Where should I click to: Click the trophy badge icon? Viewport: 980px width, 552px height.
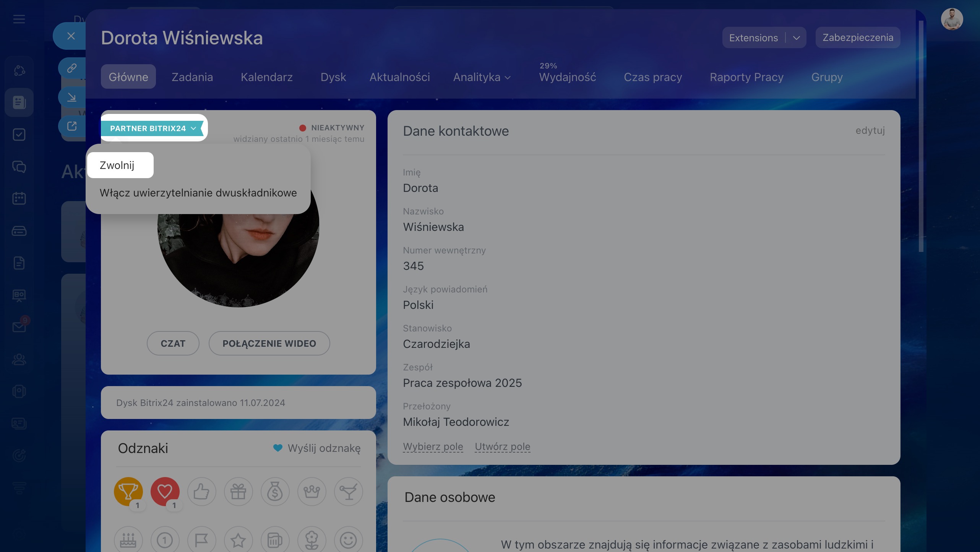(128, 491)
